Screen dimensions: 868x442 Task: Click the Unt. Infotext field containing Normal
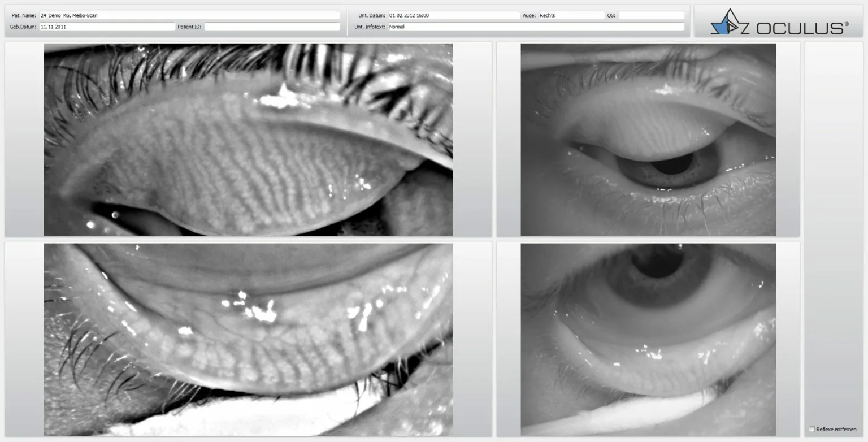(536, 27)
